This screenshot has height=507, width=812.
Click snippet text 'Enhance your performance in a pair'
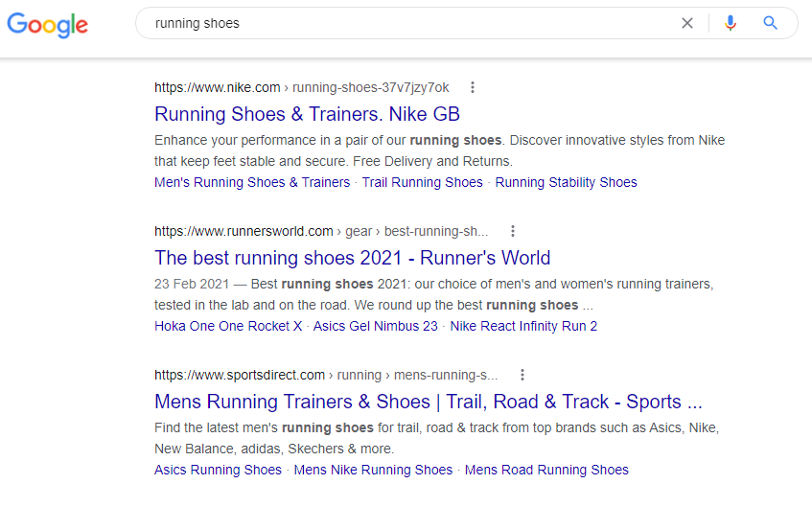pyautogui.click(x=258, y=140)
